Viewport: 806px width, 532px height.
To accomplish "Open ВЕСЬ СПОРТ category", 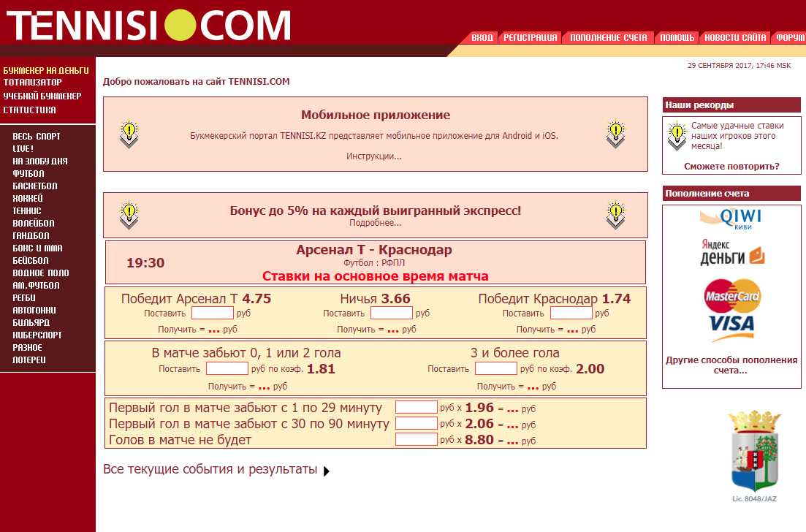I will (x=37, y=136).
